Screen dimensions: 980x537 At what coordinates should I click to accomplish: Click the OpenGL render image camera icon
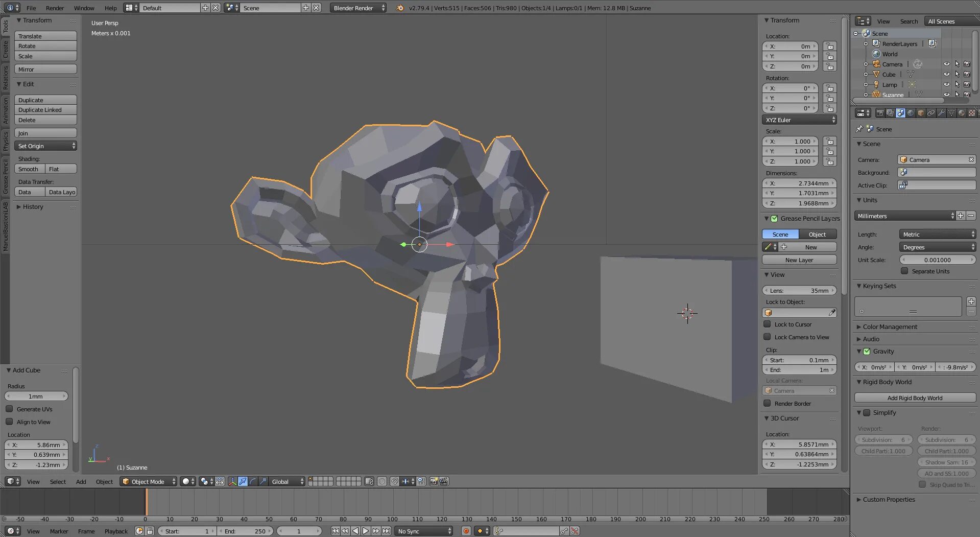click(x=434, y=481)
